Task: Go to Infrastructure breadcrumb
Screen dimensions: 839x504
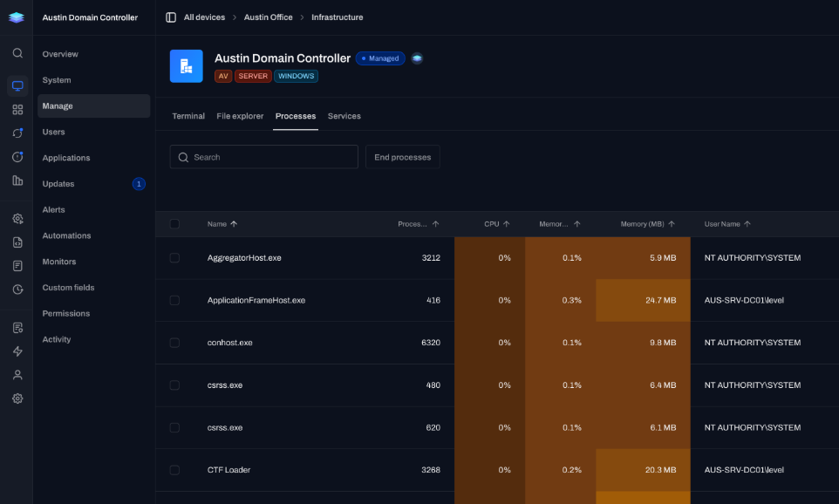Action: (338, 17)
